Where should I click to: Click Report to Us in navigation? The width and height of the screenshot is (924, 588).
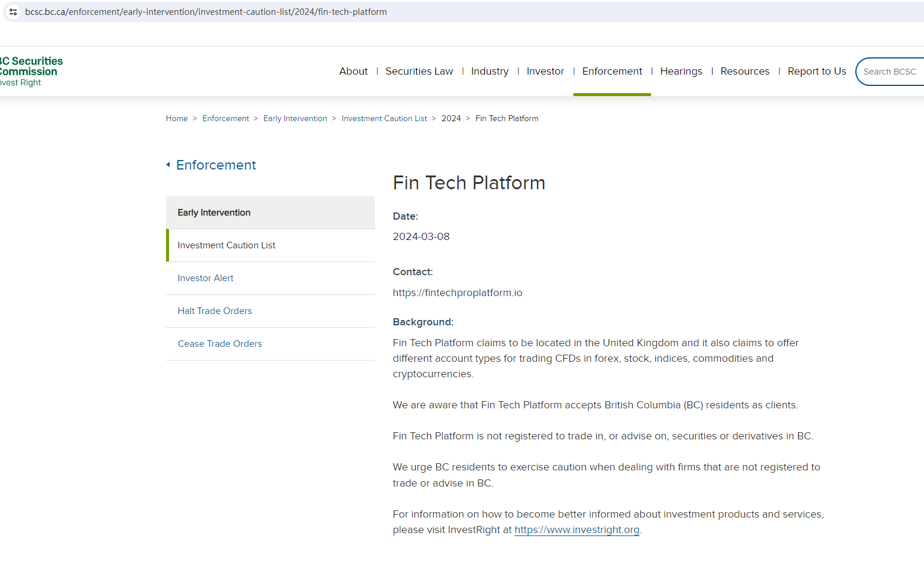[x=816, y=72]
